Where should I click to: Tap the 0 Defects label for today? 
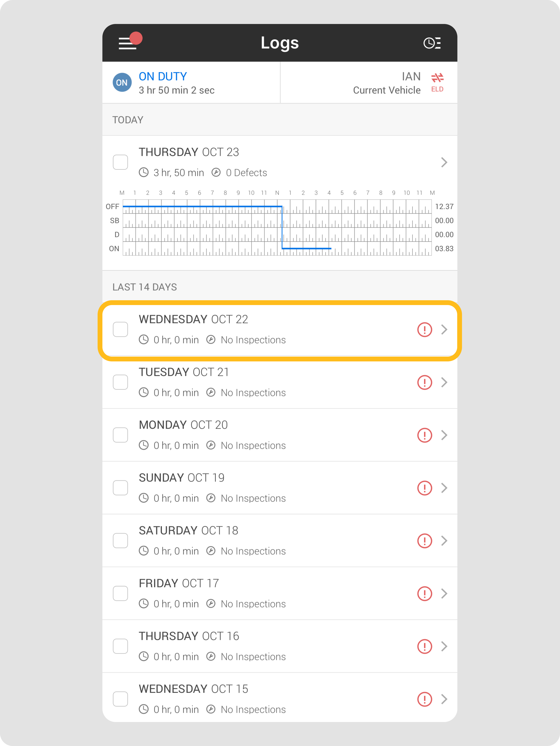pyautogui.click(x=246, y=173)
